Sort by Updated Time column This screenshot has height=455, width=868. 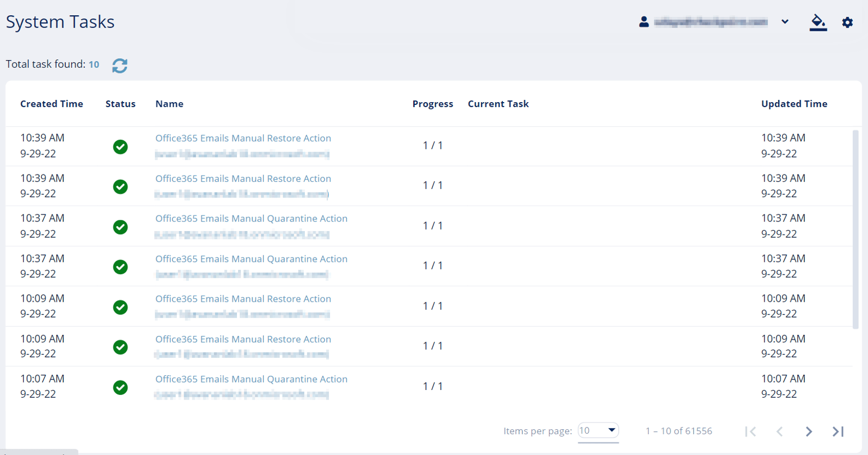[793, 104]
